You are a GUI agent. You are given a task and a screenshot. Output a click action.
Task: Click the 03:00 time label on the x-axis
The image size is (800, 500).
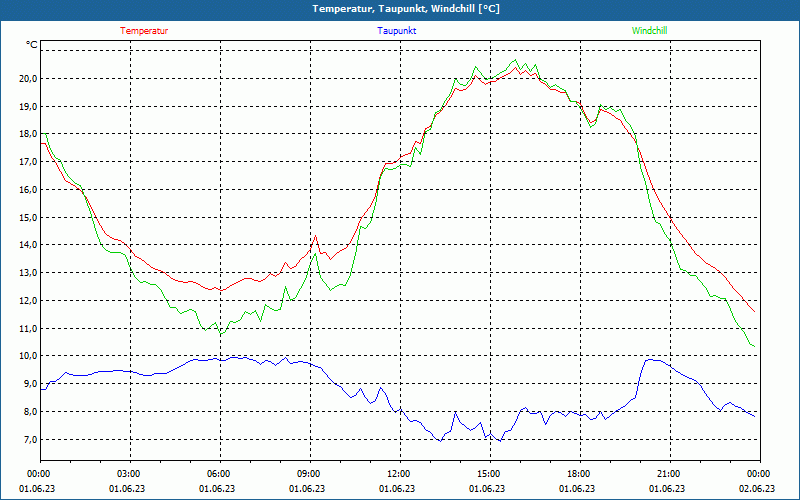(128, 473)
